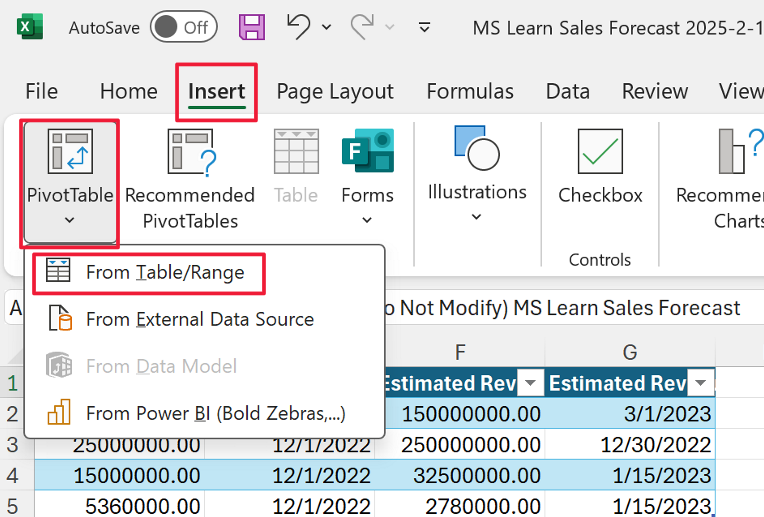The width and height of the screenshot is (764, 517).
Task: Click Recommended Charts icon
Action: [x=741, y=151]
